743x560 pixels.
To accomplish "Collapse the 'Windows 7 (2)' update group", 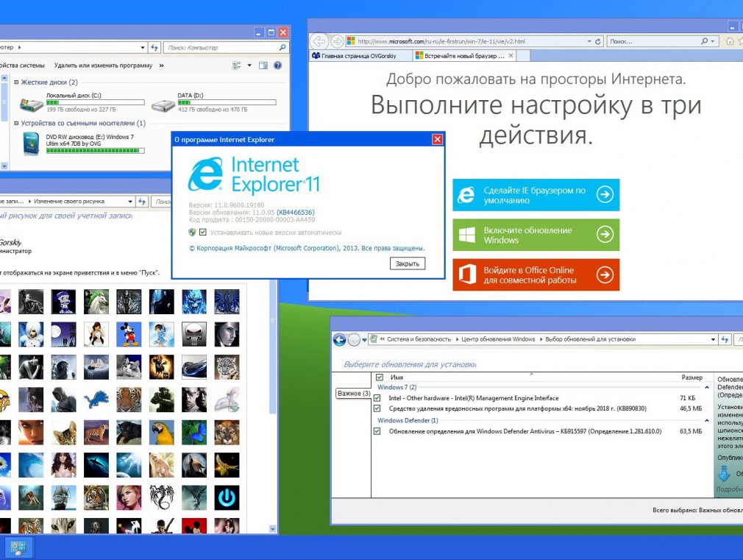I will (707, 387).
